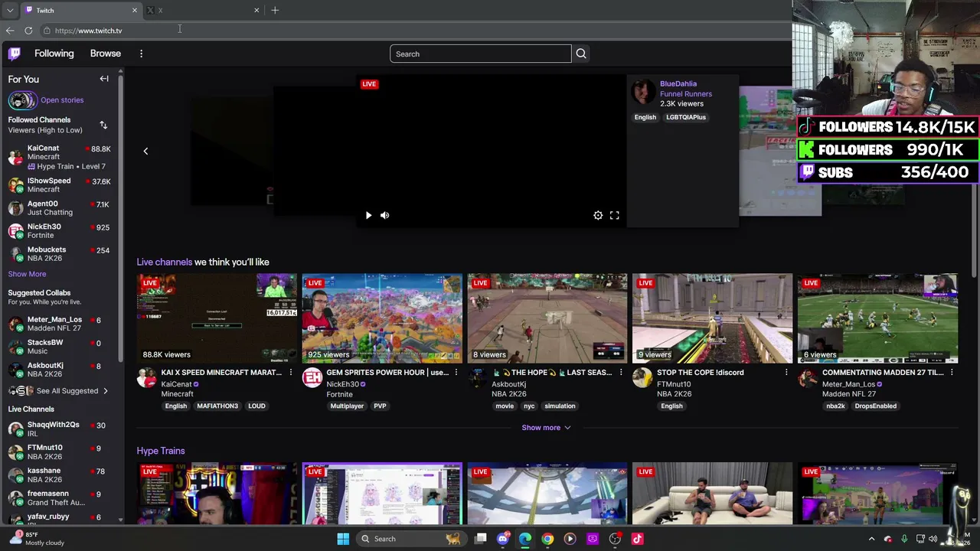Collapse the For You sidebar
Viewport: 980px width, 551px height.
click(x=104, y=79)
